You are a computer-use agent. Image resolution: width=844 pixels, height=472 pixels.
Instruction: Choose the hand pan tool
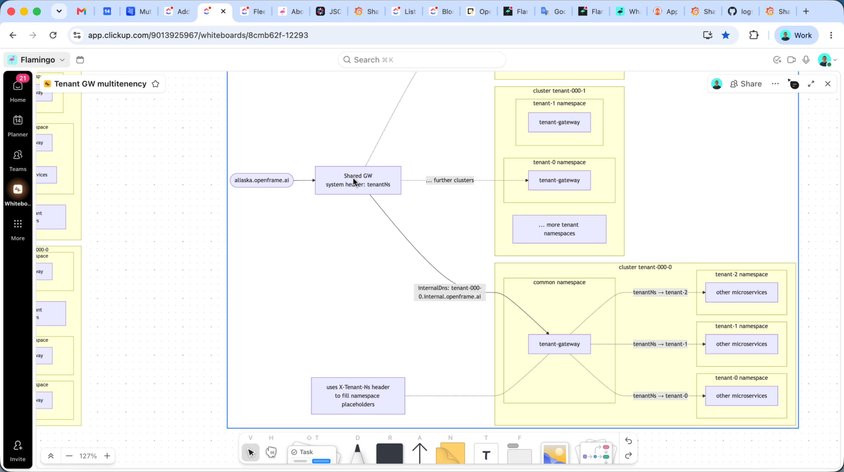(x=271, y=453)
